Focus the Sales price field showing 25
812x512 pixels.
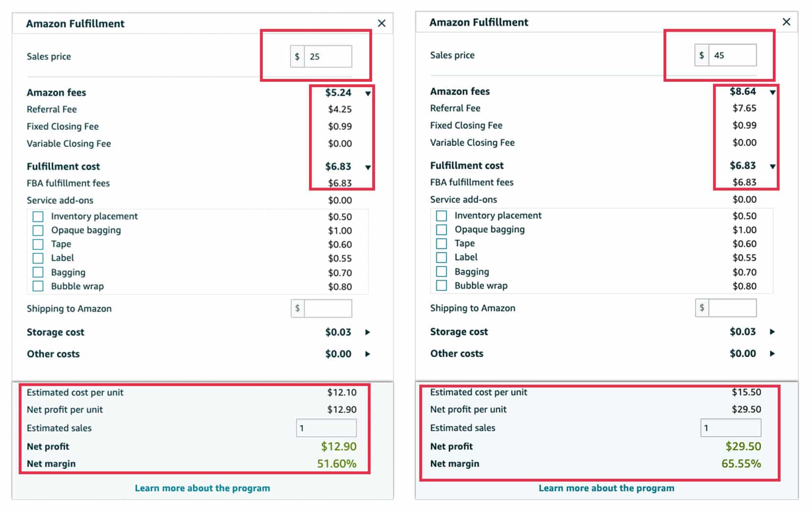tap(327, 56)
